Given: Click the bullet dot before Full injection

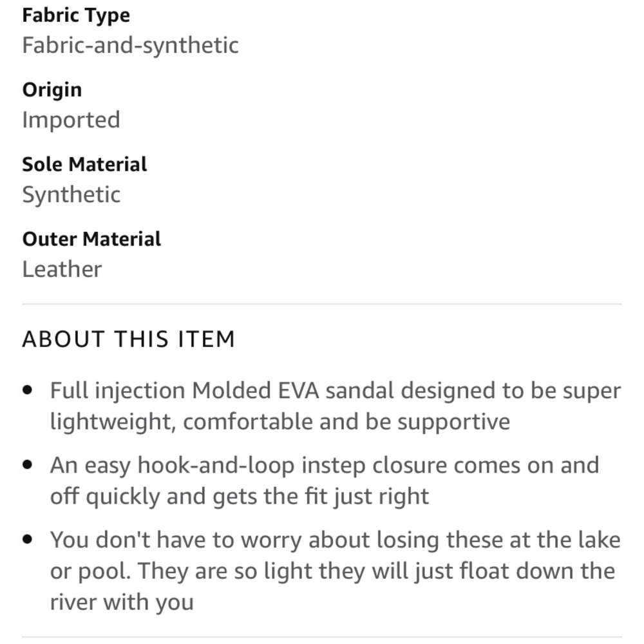Looking at the screenshot, I should click(27, 390).
